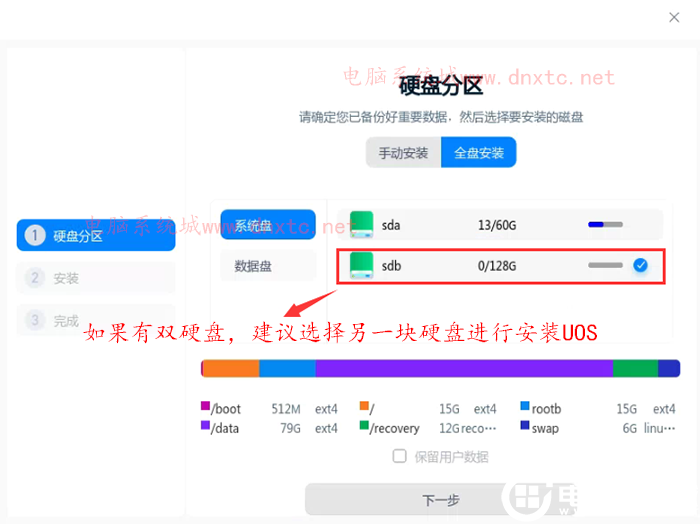This screenshot has width=700, height=524.
Task: Click sda usage progress bar
Action: pyautogui.click(x=605, y=225)
